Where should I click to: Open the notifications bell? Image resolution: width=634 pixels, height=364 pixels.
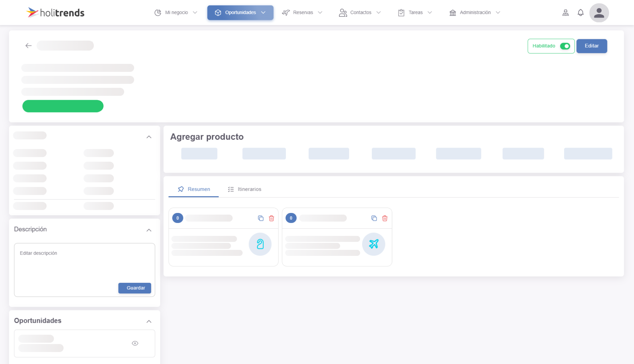pos(580,13)
